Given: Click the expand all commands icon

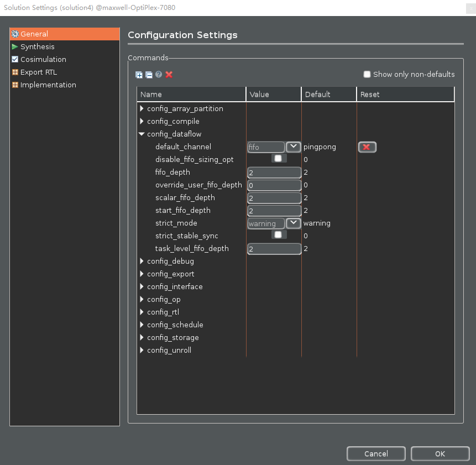Looking at the screenshot, I should pyautogui.click(x=139, y=75).
